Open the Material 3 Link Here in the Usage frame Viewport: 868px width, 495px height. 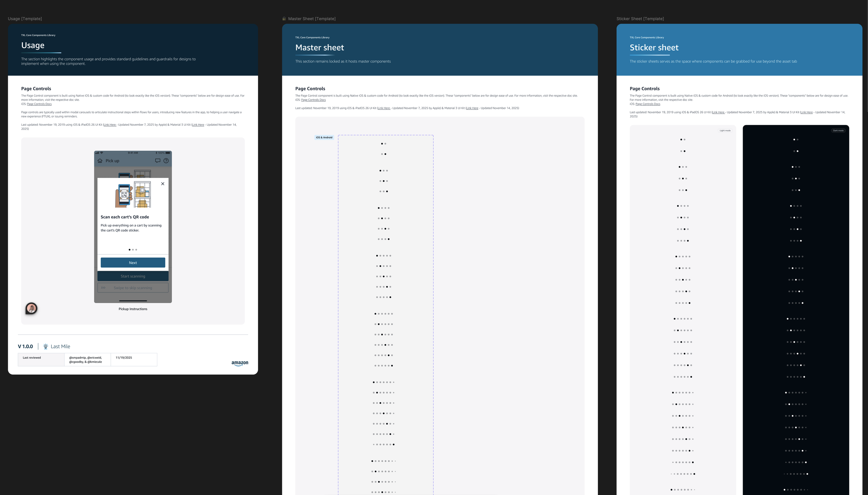[x=198, y=125]
